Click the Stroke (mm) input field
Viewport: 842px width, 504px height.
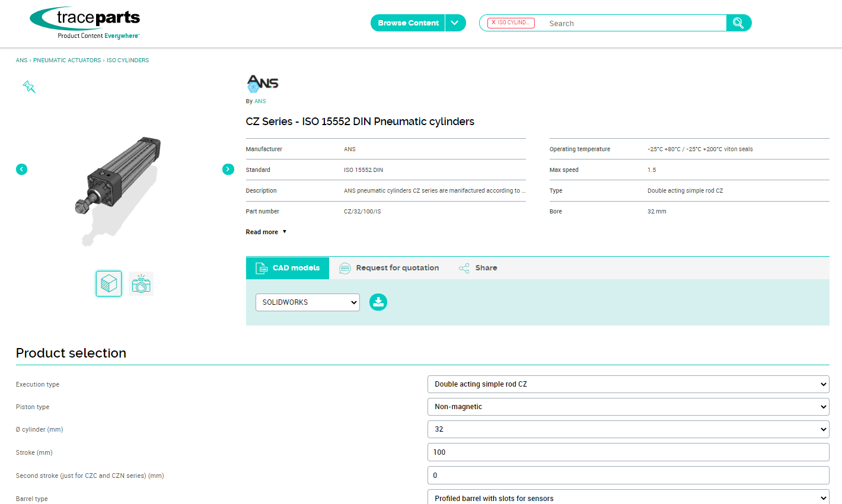pyautogui.click(x=628, y=452)
